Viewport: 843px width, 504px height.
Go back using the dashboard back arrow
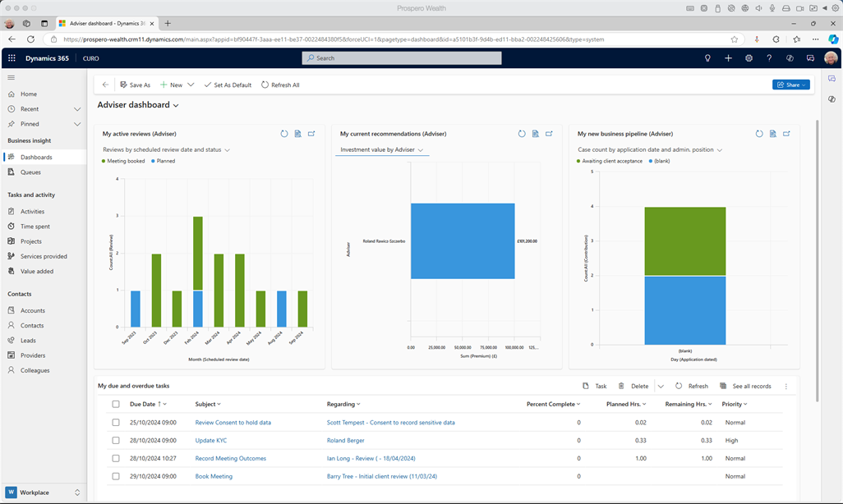click(x=105, y=85)
